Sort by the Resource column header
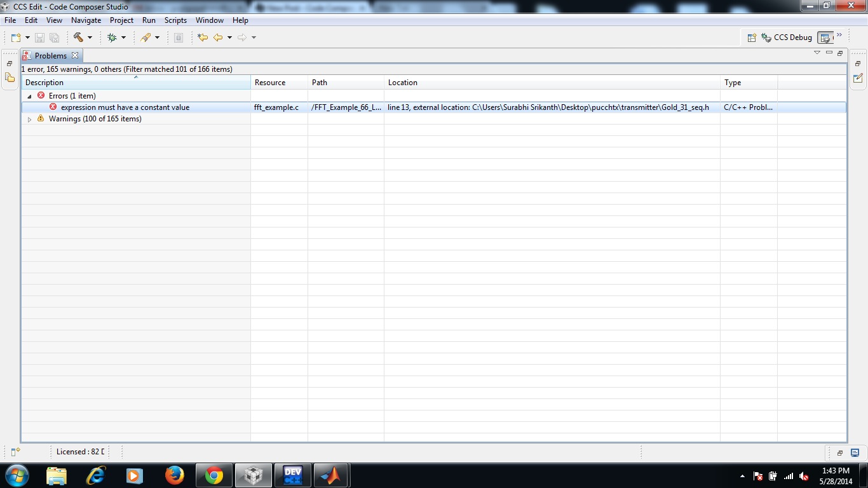 click(279, 83)
